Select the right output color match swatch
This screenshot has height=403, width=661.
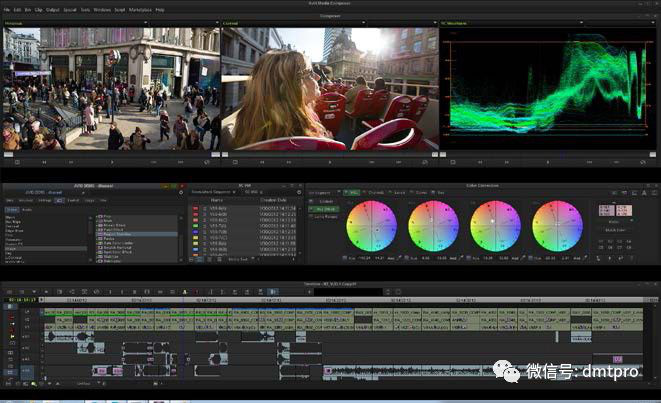[x=624, y=210]
